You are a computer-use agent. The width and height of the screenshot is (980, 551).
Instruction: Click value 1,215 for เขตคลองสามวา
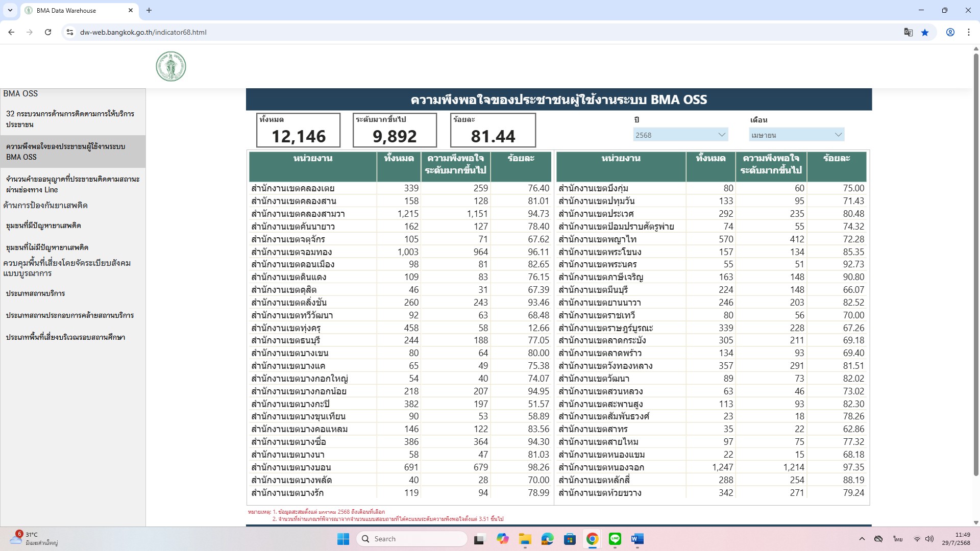tap(408, 214)
